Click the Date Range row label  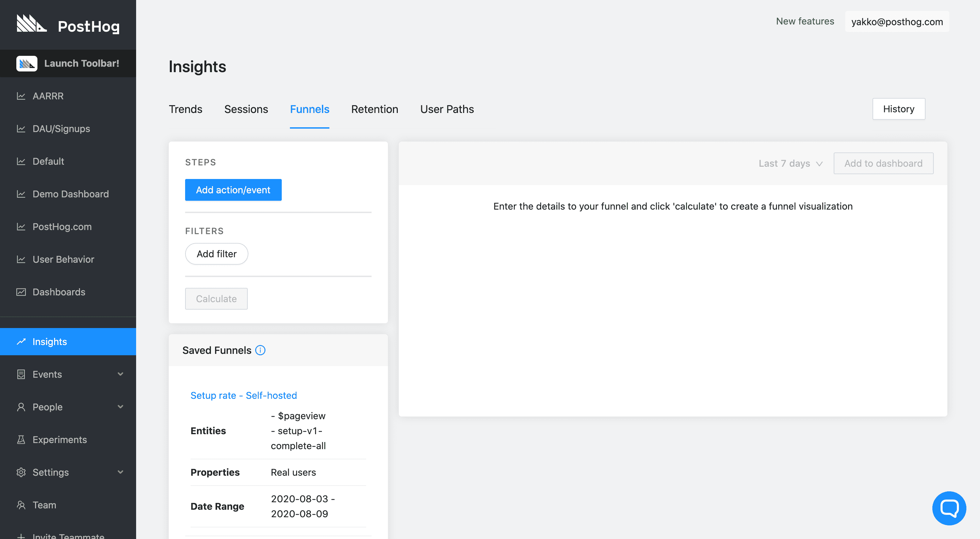coord(217,506)
